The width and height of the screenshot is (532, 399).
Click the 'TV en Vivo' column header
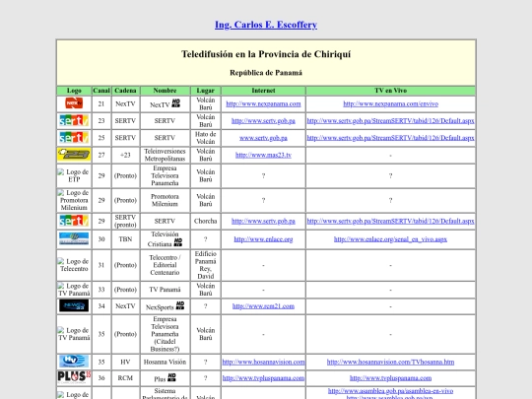pos(390,91)
